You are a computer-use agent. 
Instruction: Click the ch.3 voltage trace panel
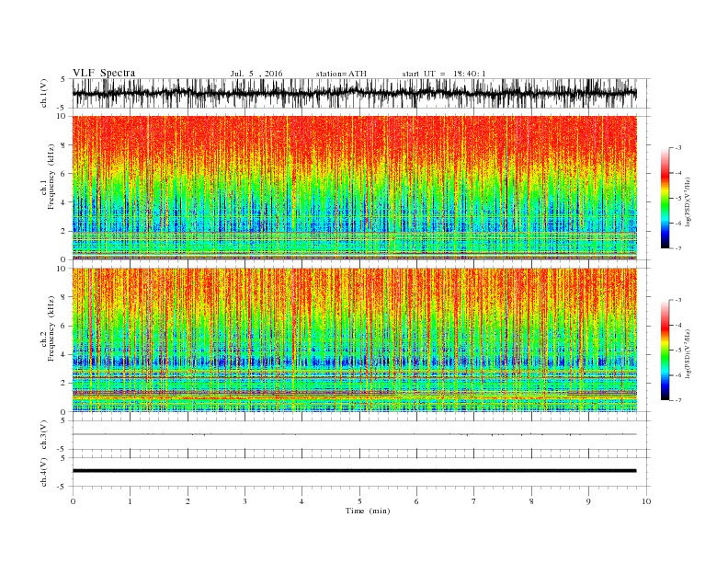[361, 435]
